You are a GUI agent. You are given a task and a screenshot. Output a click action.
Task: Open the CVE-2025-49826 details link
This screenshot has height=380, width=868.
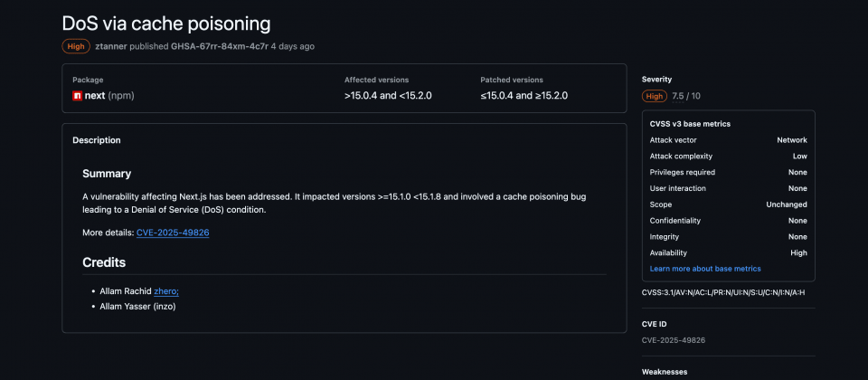tap(173, 233)
